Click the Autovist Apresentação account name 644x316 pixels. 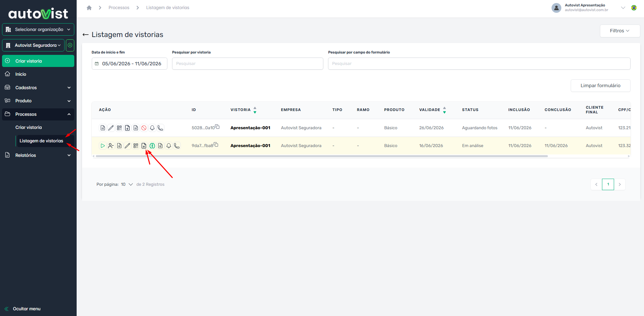pyautogui.click(x=585, y=5)
